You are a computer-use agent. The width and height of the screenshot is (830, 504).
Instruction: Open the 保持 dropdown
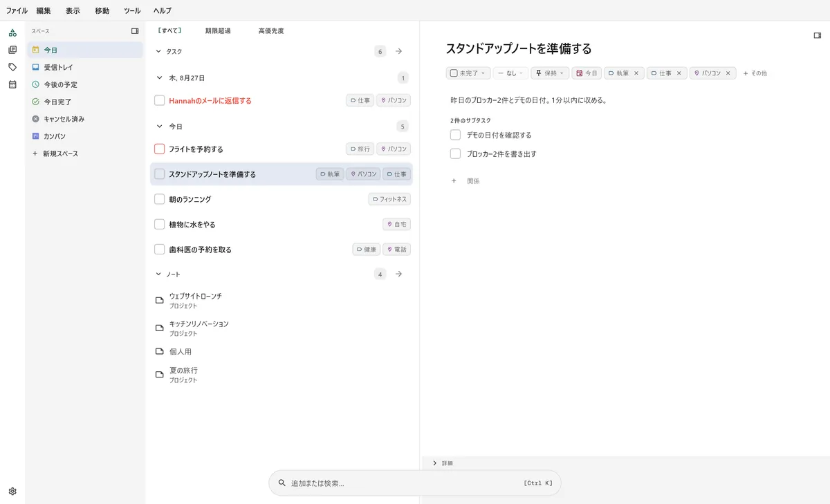pyautogui.click(x=550, y=73)
